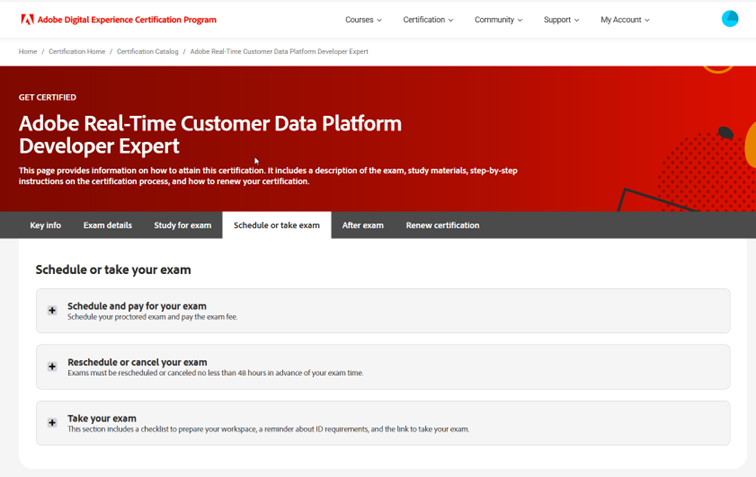Switch to the Renew certification tab
This screenshot has width=756, height=477.
pyautogui.click(x=443, y=225)
